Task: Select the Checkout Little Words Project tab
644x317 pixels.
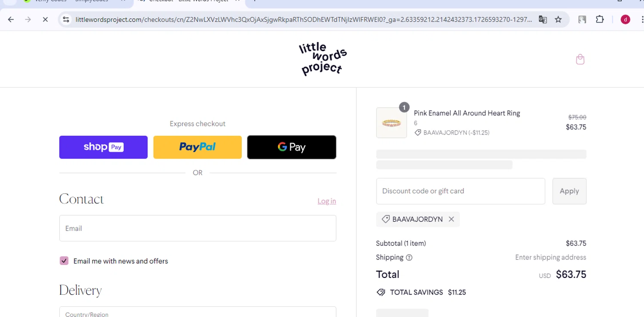Action: tap(189, 1)
